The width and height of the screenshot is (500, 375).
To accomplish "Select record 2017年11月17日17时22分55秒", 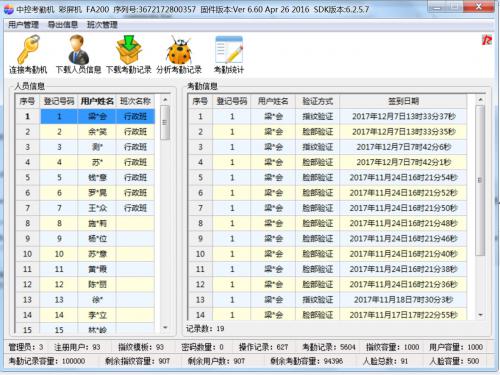I will 328,314.
